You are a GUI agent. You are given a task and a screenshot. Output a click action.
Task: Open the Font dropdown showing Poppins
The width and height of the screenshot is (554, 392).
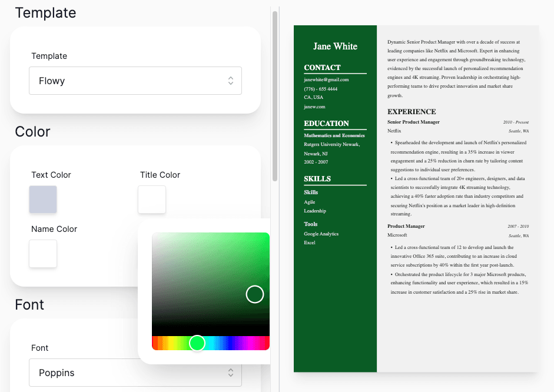click(135, 373)
